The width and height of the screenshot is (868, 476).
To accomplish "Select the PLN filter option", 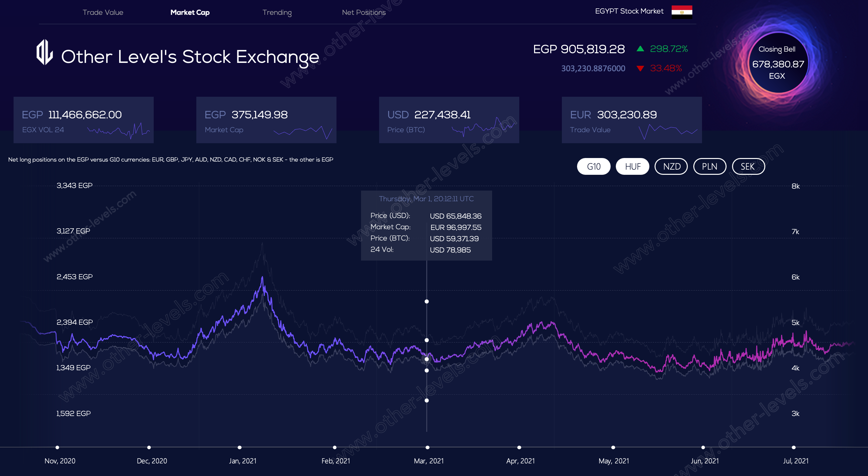I will pos(710,166).
